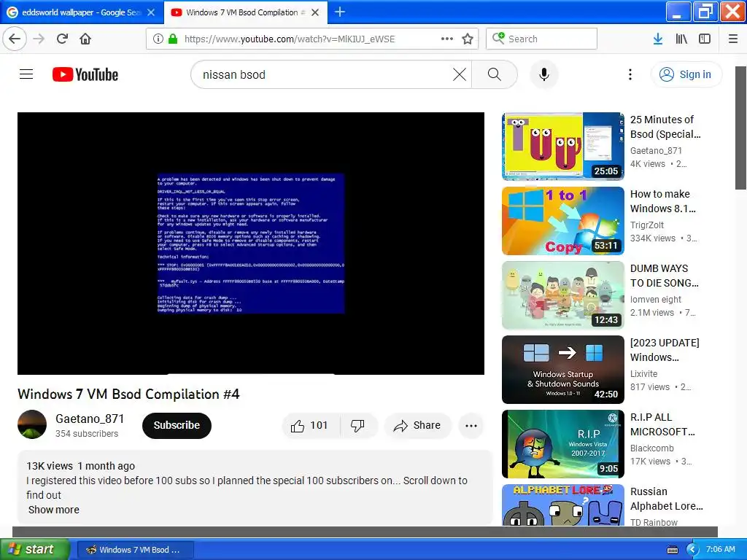747x560 pixels.
Task: Click the green padlock security icon
Action: pyautogui.click(x=173, y=39)
